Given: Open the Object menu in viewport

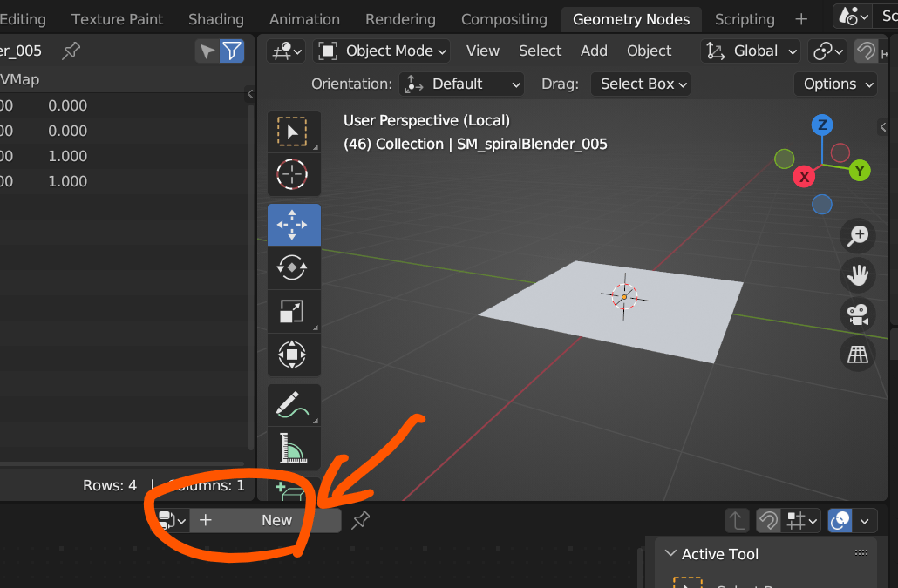Looking at the screenshot, I should pos(649,51).
